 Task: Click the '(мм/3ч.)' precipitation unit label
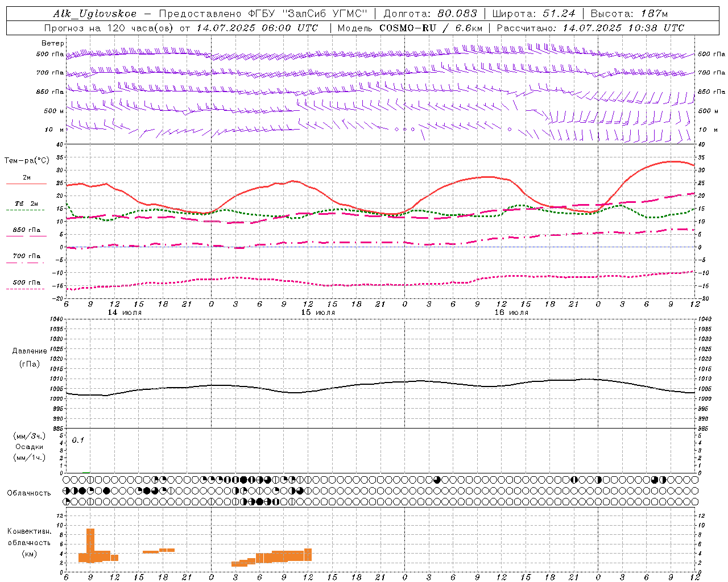click(x=30, y=436)
